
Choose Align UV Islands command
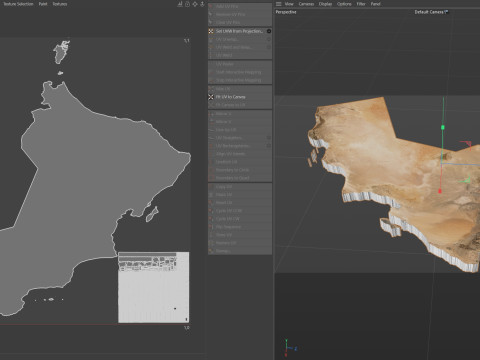[240, 154]
